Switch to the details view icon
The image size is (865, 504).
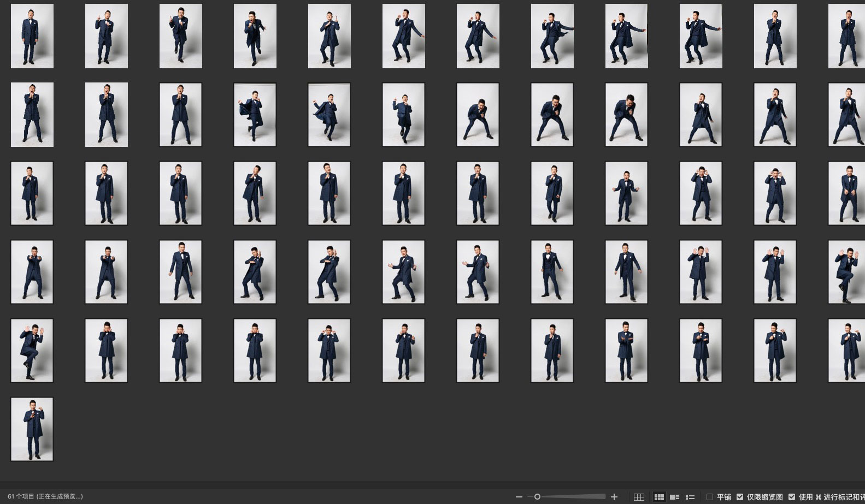tap(675, 497)
